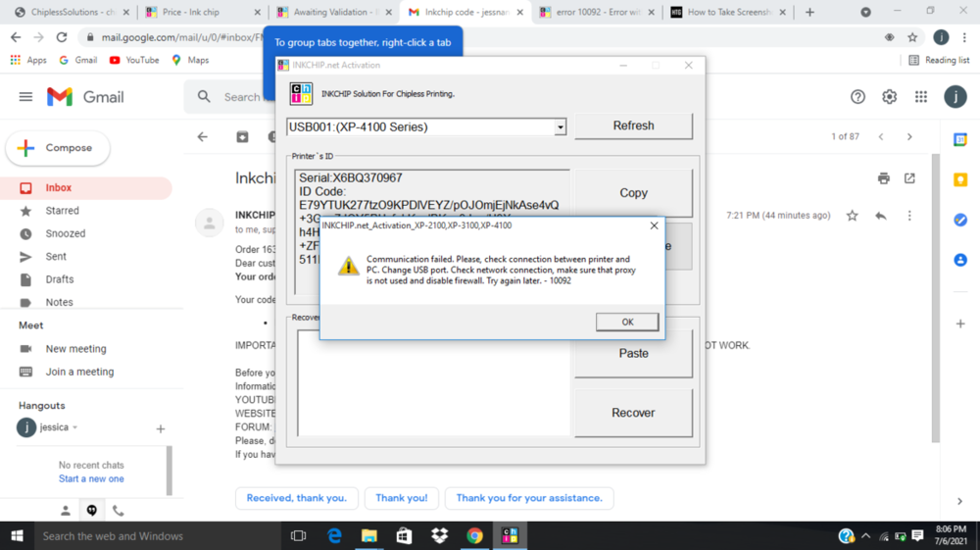The image size is (980, 550).
Task: Open the Windows Start menu
Action: click(17, 536)
